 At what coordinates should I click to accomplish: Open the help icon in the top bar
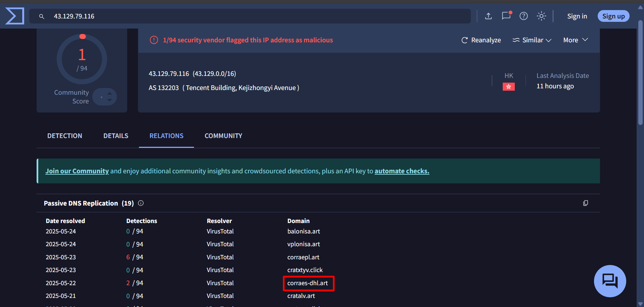click(x=524, y=16)
